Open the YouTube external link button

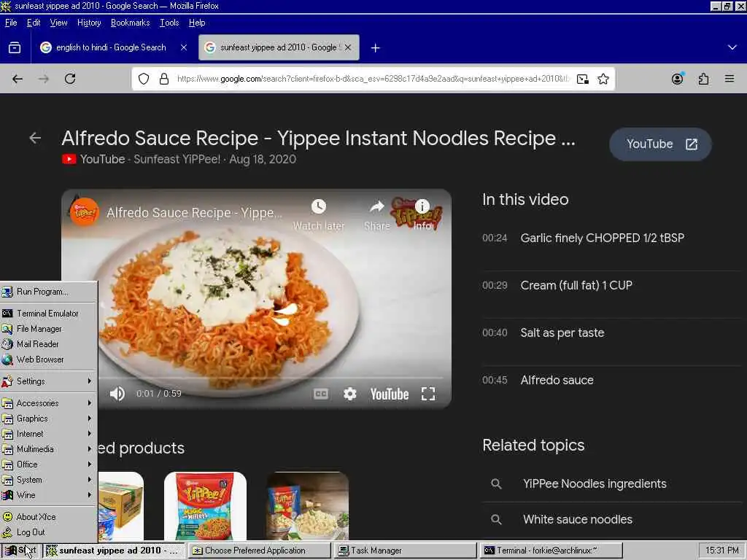[x=660, y=144]
